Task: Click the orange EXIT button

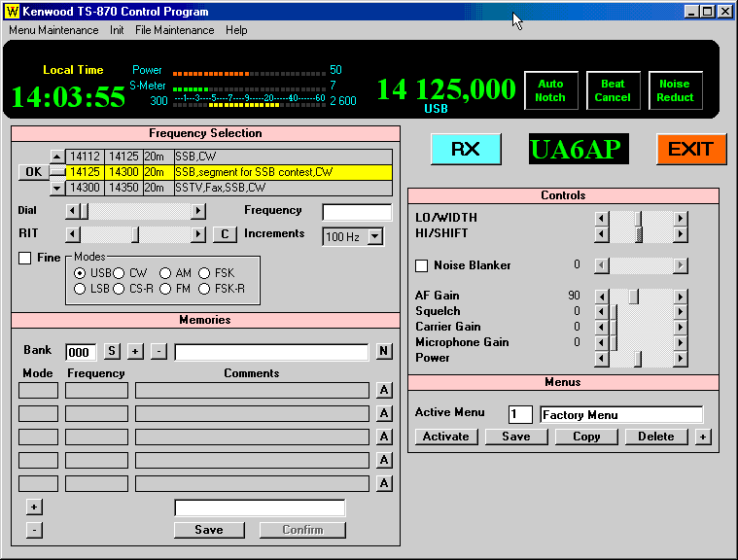Action: click(x=691, y=149)
